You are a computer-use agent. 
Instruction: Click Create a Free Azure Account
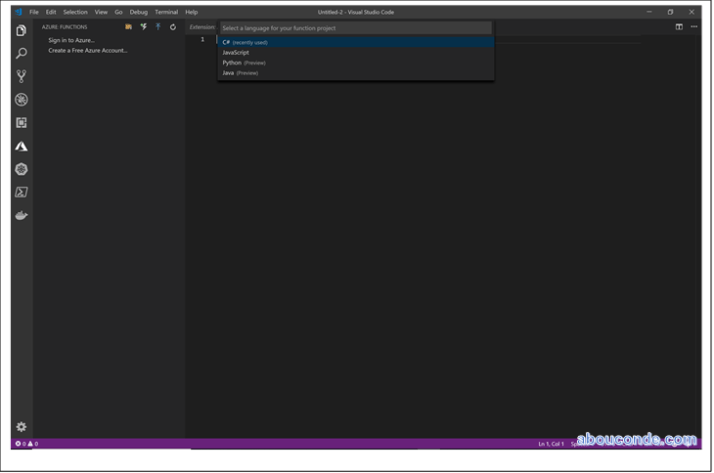coord(88,50)
